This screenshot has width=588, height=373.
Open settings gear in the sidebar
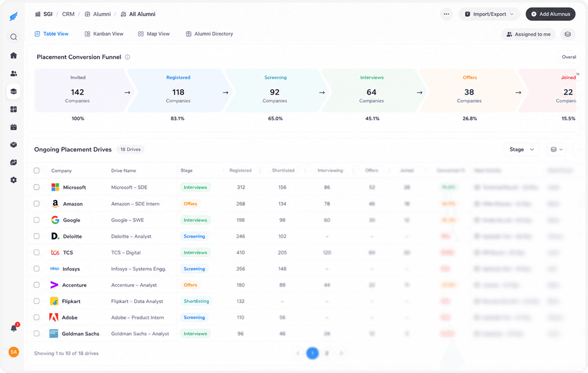13,180
